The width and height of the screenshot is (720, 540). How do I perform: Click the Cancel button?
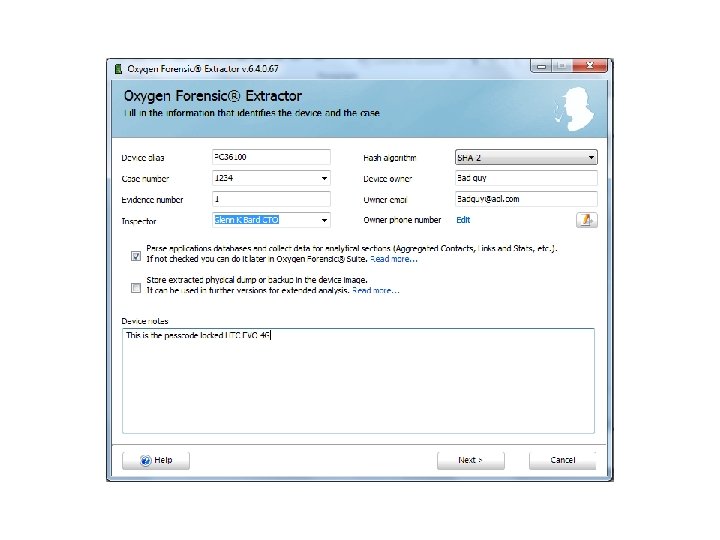point(562,460)
